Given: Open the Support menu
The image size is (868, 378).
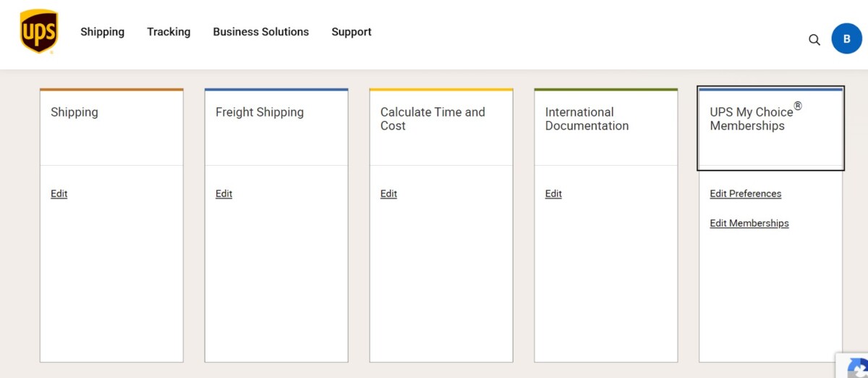Looking at the screenshot, I should [352, 32].
